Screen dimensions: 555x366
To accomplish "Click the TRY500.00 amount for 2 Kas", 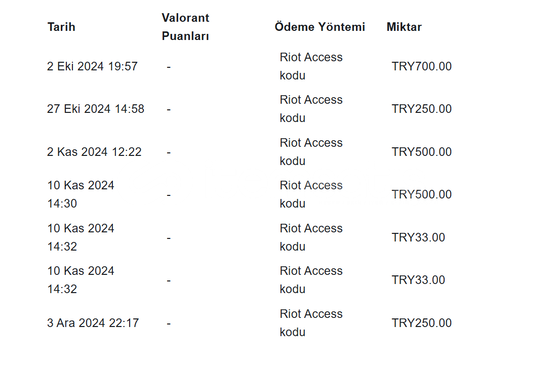I will click(x=422, y=152).
